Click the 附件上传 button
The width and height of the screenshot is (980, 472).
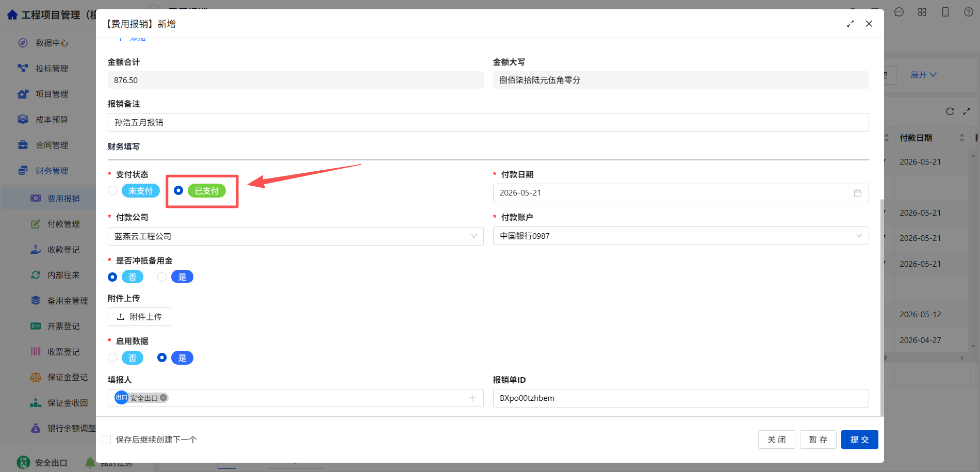coord(139,317)
